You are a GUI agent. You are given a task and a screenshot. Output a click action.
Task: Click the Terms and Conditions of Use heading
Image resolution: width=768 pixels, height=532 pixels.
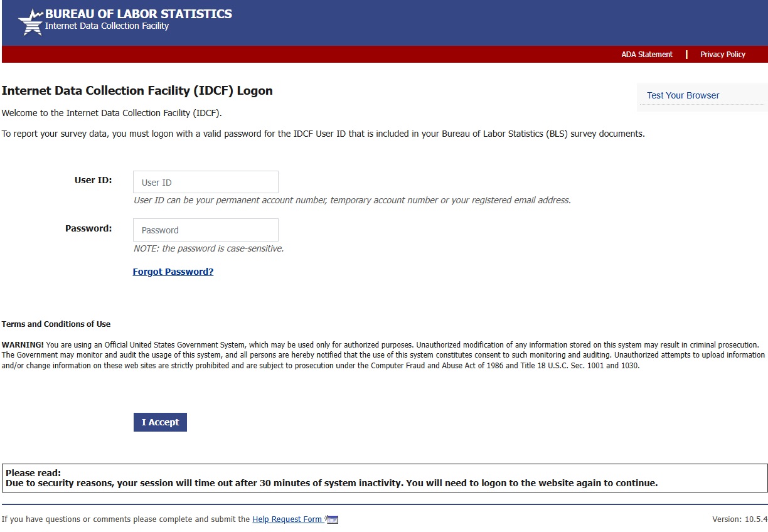click(x=56, y=324)
